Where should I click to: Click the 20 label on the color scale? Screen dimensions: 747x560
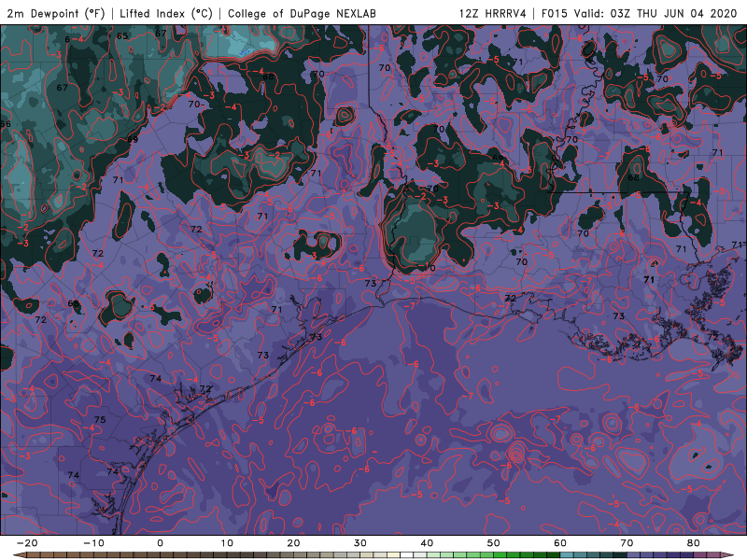click(x=293, y=543)
